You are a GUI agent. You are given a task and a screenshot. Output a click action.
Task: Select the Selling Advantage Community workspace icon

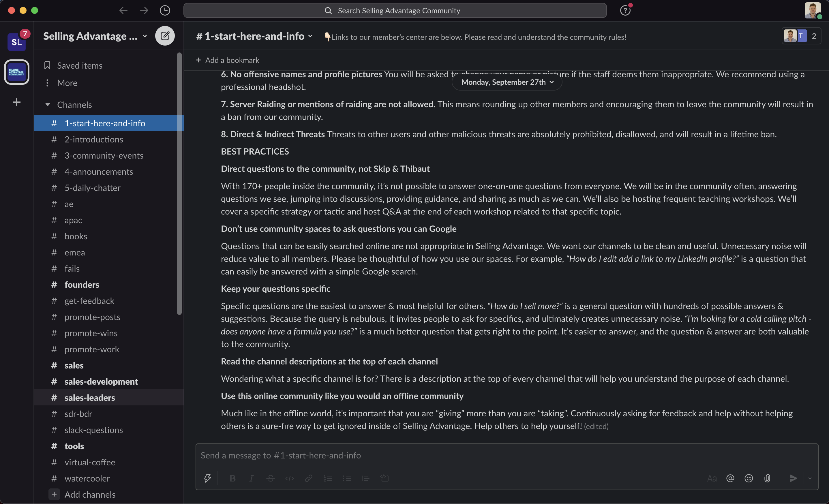tap(16, 72)
